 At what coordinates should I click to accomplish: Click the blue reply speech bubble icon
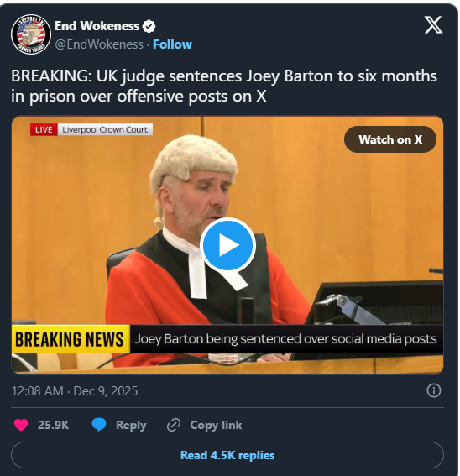[99, 425]
